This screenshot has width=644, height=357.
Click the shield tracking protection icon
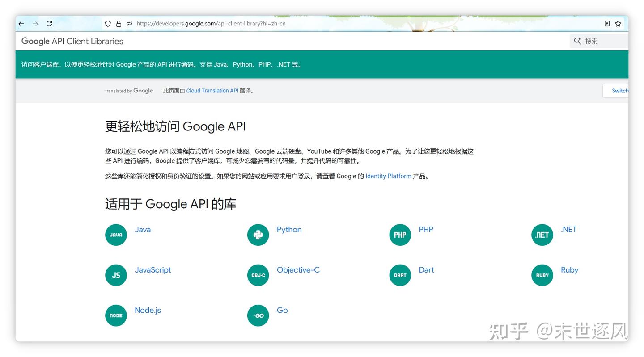click(x=107, y=23)
